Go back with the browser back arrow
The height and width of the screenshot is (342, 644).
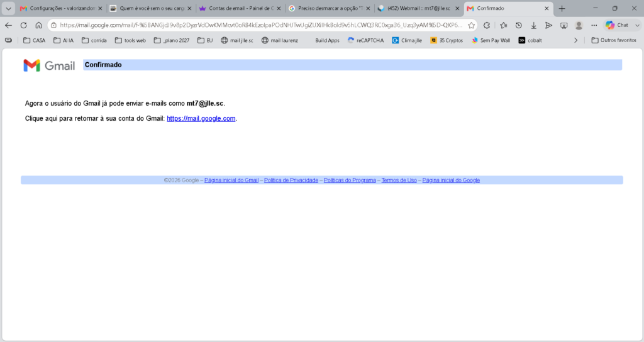click(8, 25)
